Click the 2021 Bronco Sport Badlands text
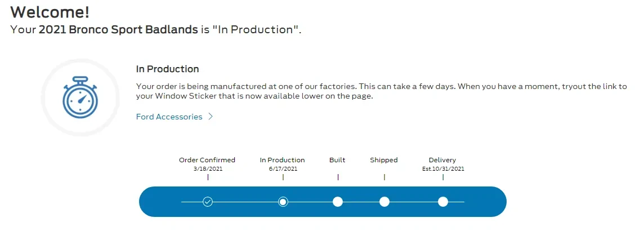This screenshot has width=644, height=231. coord(118,29)
